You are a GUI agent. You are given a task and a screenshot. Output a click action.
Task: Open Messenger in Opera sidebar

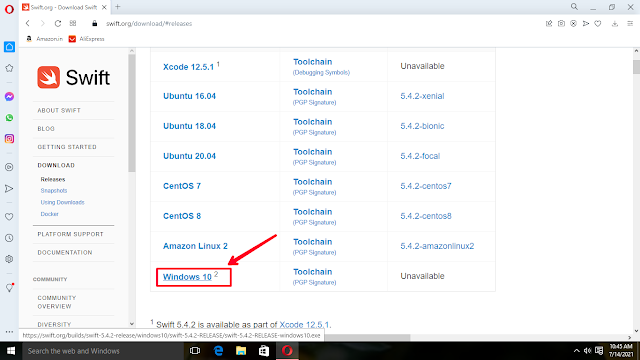click(x=9, y=97)
